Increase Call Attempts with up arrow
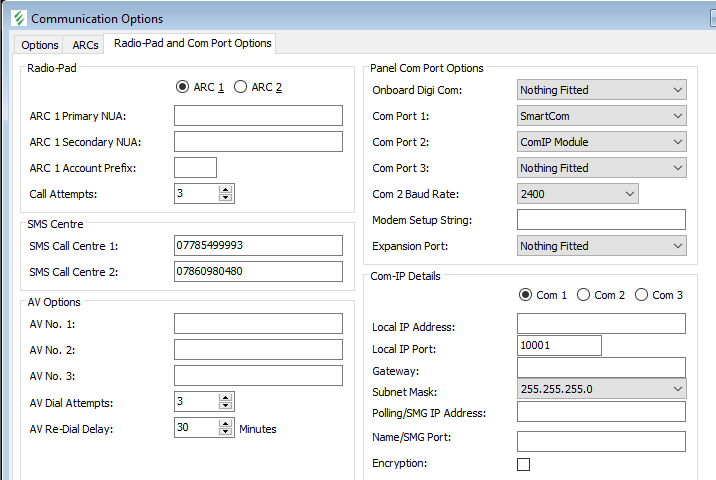This screenshot has height=480, width=716. point(226,189)
